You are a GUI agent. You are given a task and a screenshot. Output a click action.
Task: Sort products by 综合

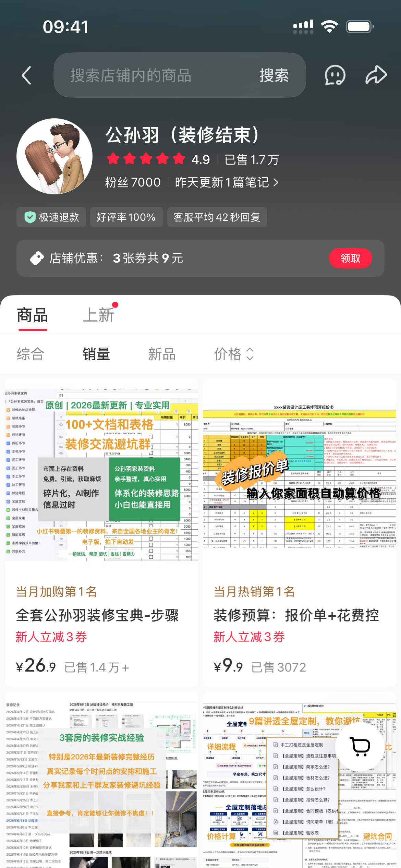pyautogui.click(x=31, y=354)
